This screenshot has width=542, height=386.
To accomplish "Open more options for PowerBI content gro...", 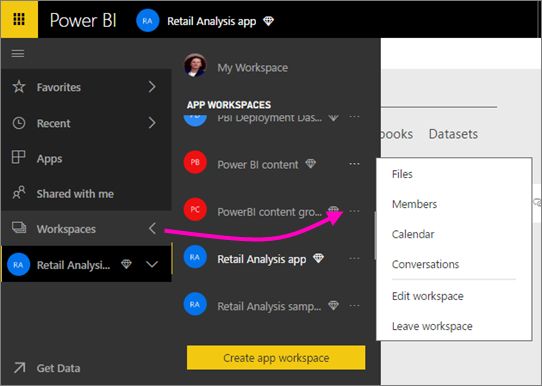I will pos(354,211).
